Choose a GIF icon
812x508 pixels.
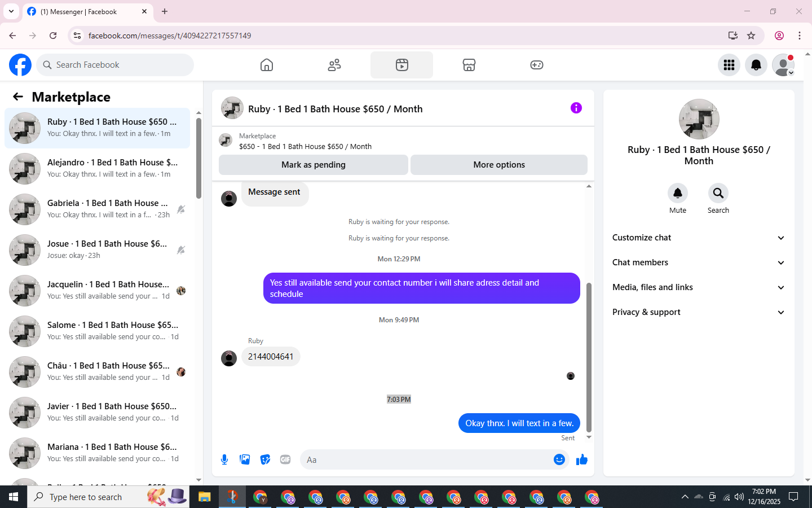tap(285, 459)
